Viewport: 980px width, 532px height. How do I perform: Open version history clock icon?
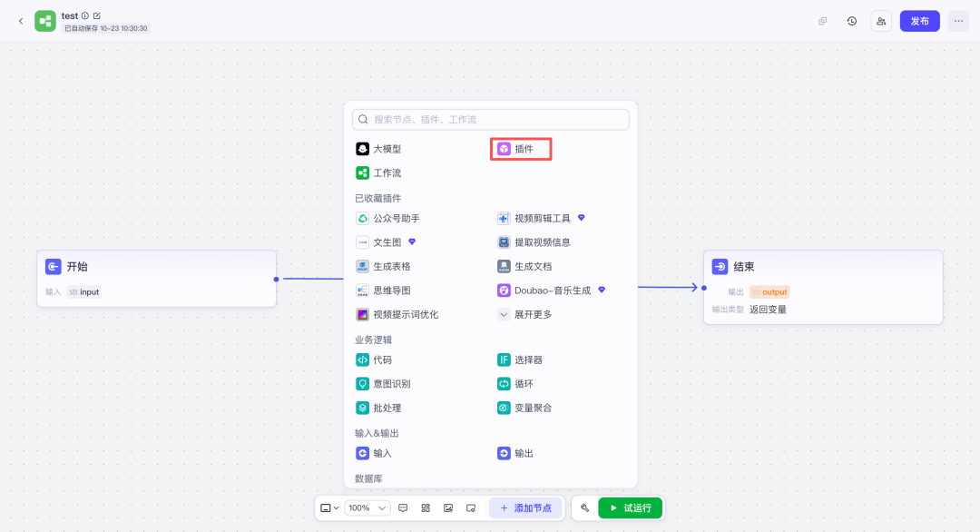[x=851, y=21]
